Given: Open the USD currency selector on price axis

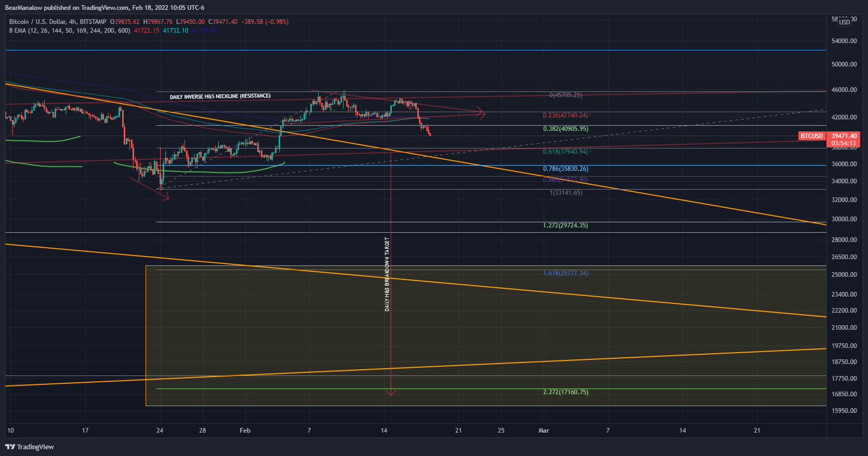Looking at the screenshot, I should tap(845, 22).
